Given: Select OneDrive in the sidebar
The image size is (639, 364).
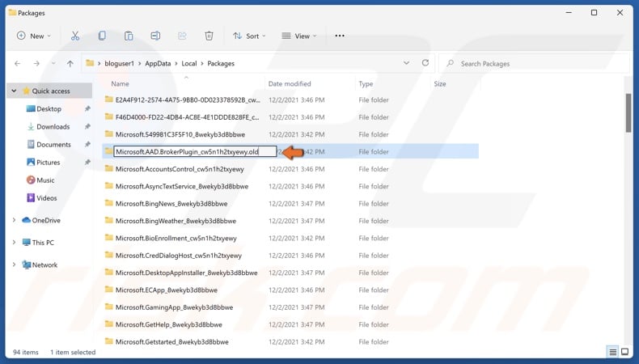Looking at the screenshot, I should [46, 220].
